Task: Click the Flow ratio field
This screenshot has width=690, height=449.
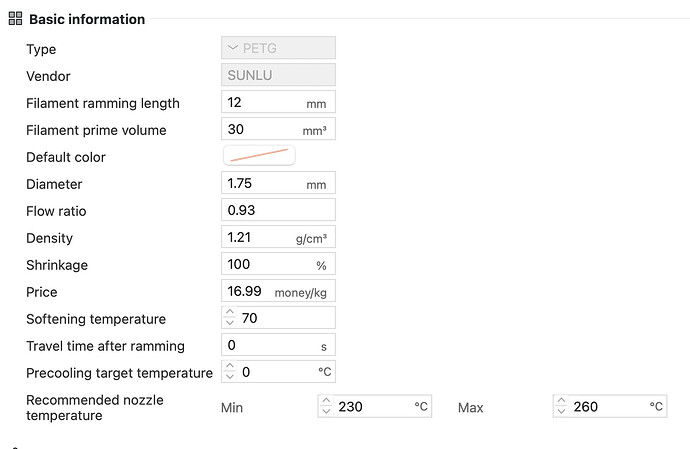Action: tap(278, 210)
